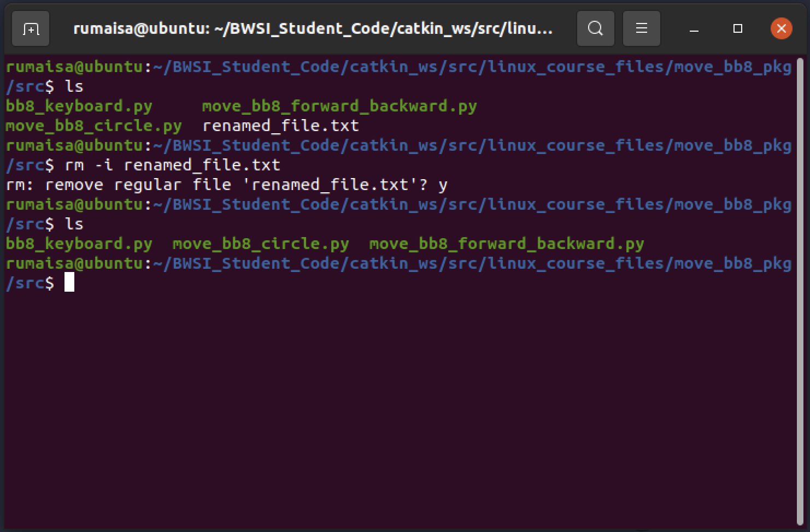This screenshot has width=810, height=532.
Task: Click the 'remove regular file' confirmation prompt
Action: click(227, 185)
